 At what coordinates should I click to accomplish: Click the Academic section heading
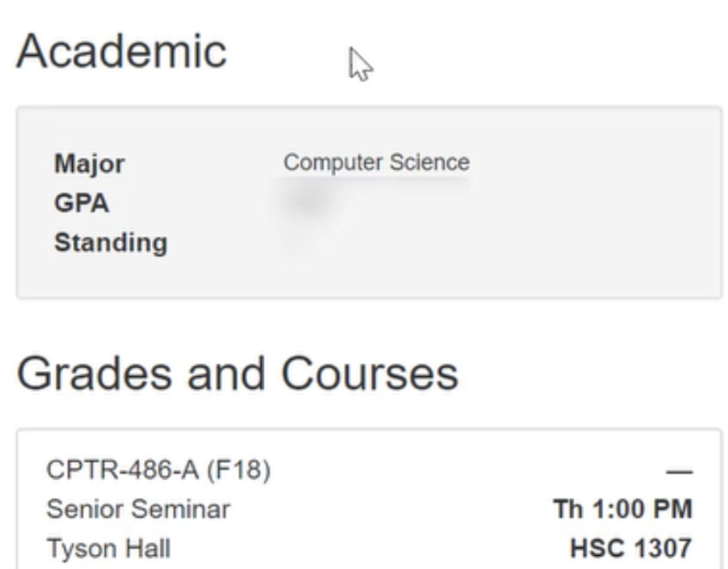122,52
